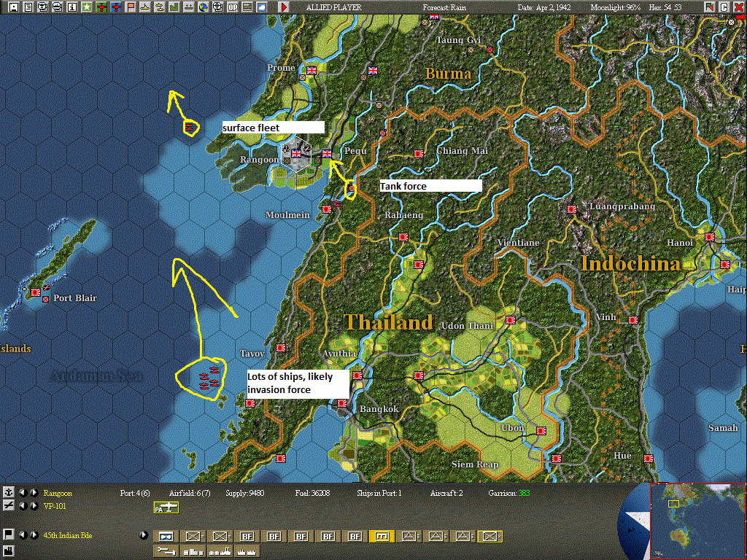Select the red enemy unit near Taung Gyi
Screen dimensions: 747x560
click(489, 50)
